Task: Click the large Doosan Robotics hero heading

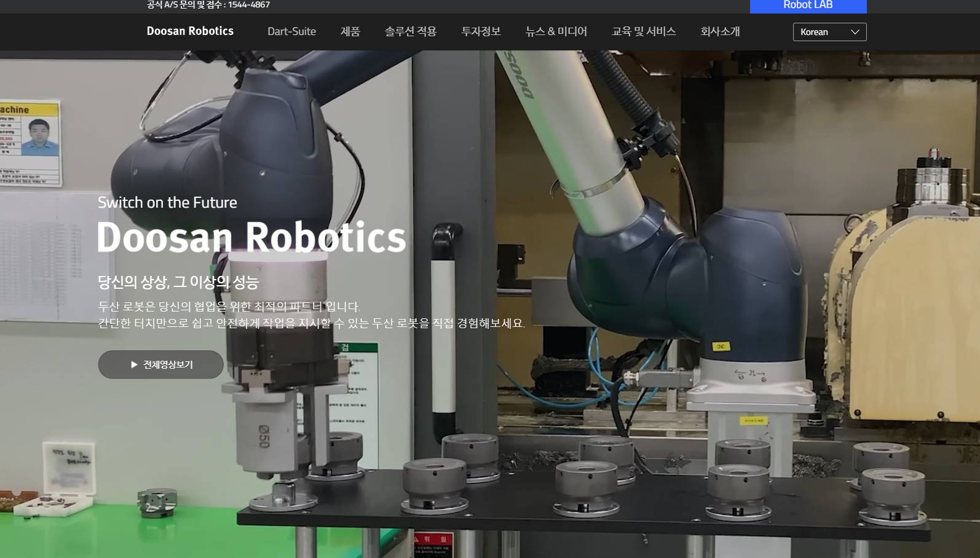Action: click(x=251, y=237)
